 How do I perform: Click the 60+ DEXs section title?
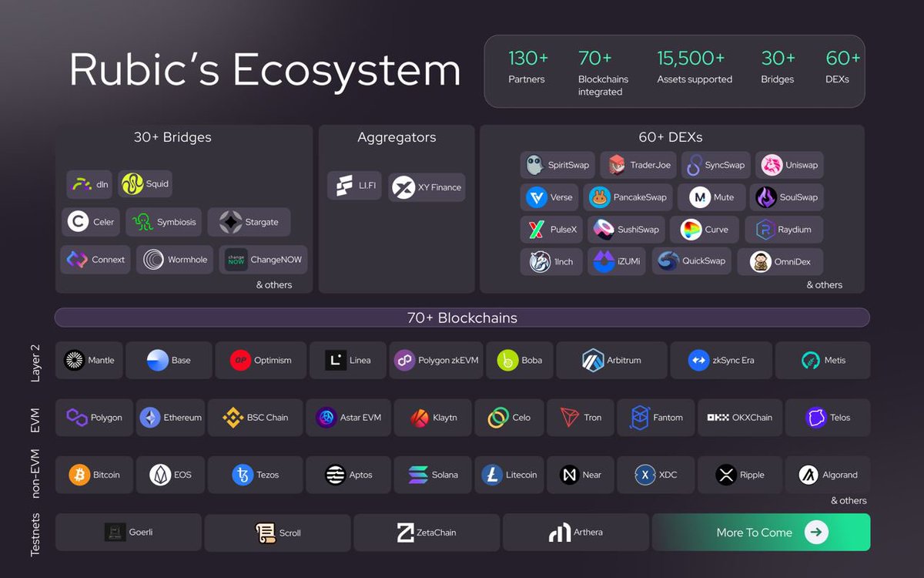click(671, 137)
